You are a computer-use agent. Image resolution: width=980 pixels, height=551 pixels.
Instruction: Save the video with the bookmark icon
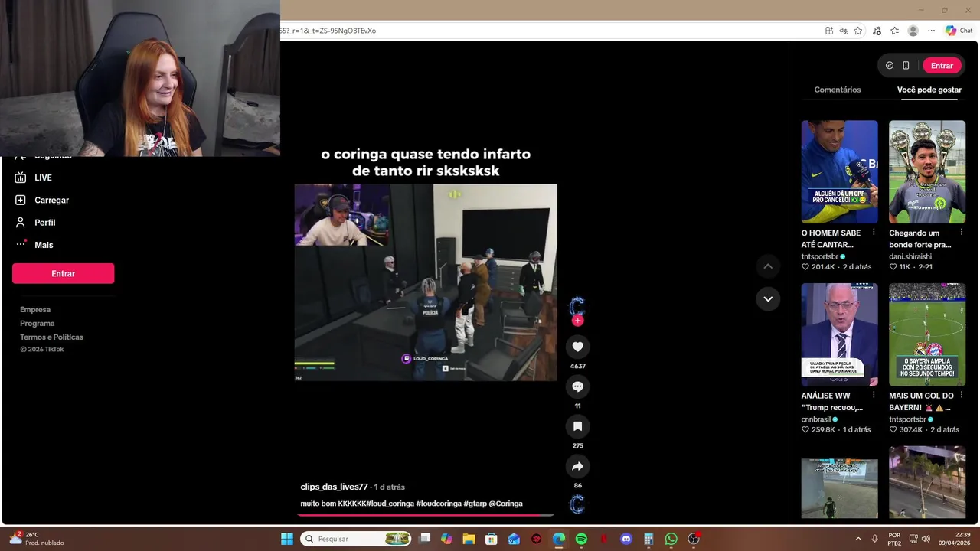pos(577,426)
